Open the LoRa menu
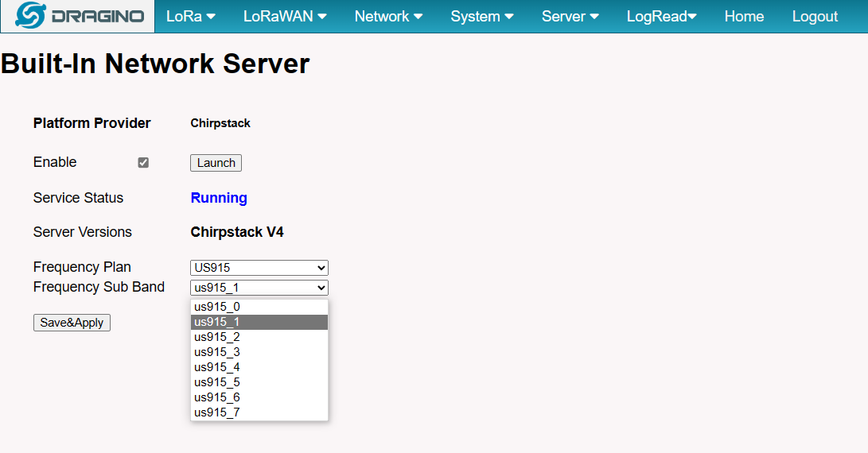Viewport: 868px width, 453px height. pyautogui.click(x=190, y=17)
